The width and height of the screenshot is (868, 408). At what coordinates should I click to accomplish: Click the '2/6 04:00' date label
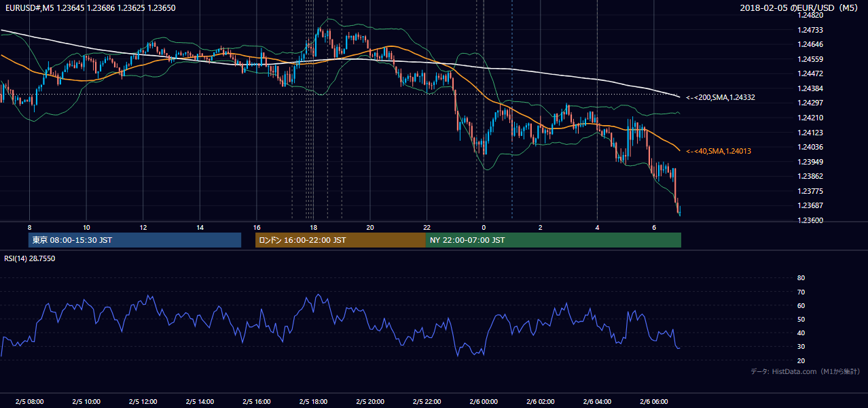click(x=597, y=401)
